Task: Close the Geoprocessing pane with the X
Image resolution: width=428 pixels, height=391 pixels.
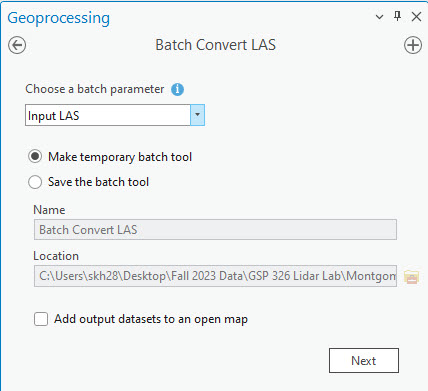Action: [416, 16]
